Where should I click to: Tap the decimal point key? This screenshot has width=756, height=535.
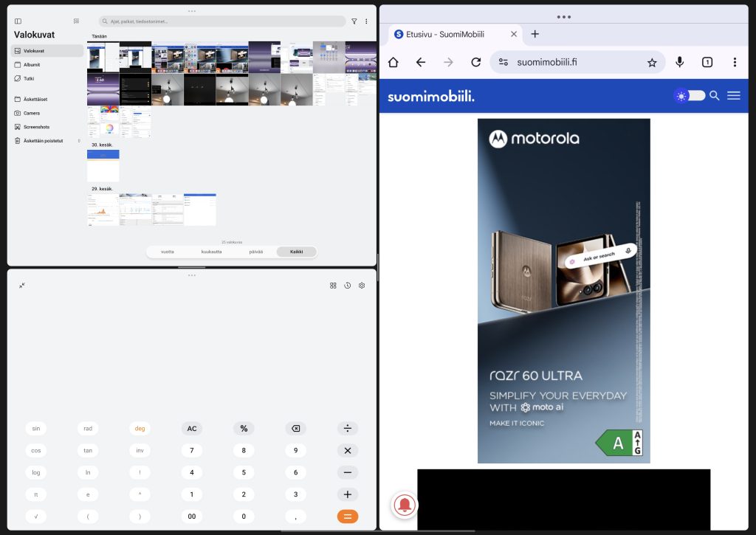coord(295,517)
